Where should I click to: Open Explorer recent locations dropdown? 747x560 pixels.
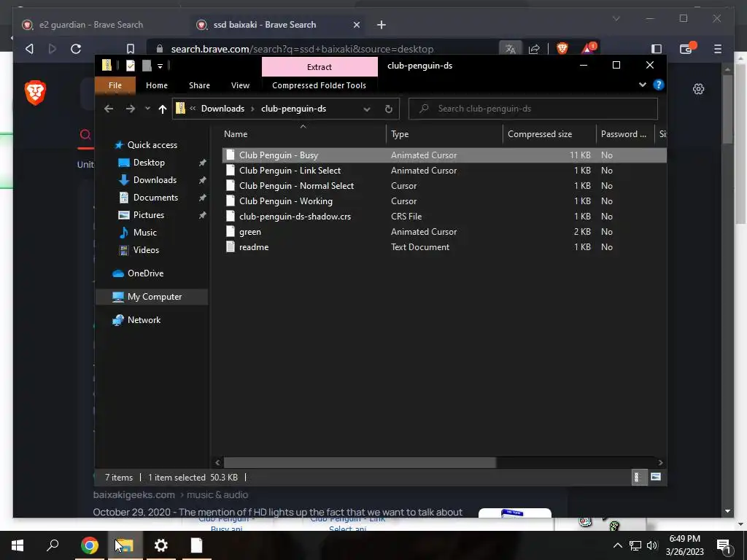pyautogui.click(x=147, y=109)
